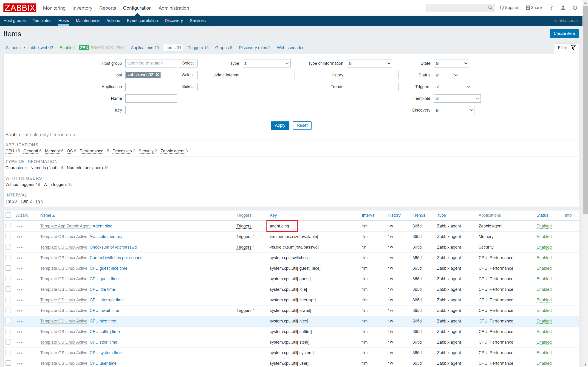Open wizard menu for CPU interrupt time
Screen dimensions: 588x367
[20, 300]
